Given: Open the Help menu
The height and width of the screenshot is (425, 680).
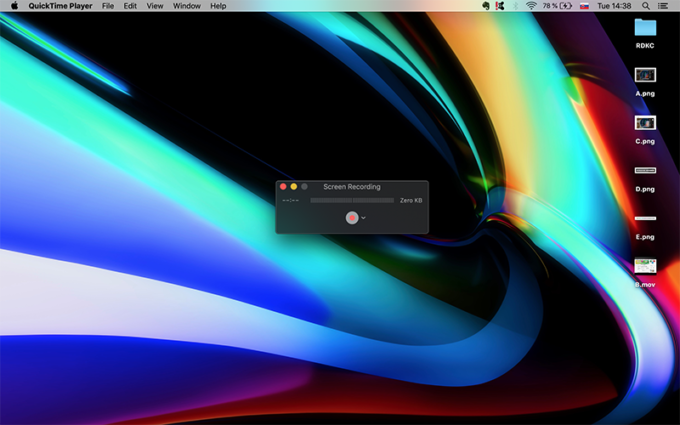Looking at the screenshot, I should coord(218,6).
